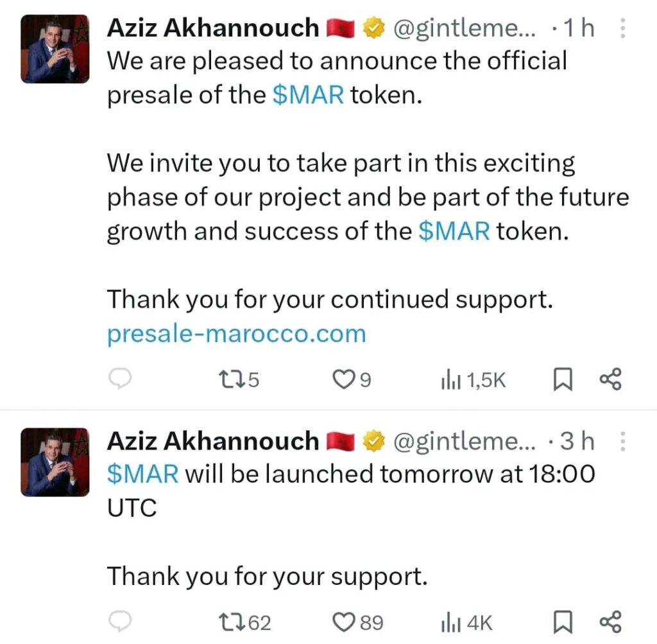Viewport: 657px width, 644px height.
Task: Open more options on the 1 h tweet
Action: pyautogui.click(x=622, y=28)
